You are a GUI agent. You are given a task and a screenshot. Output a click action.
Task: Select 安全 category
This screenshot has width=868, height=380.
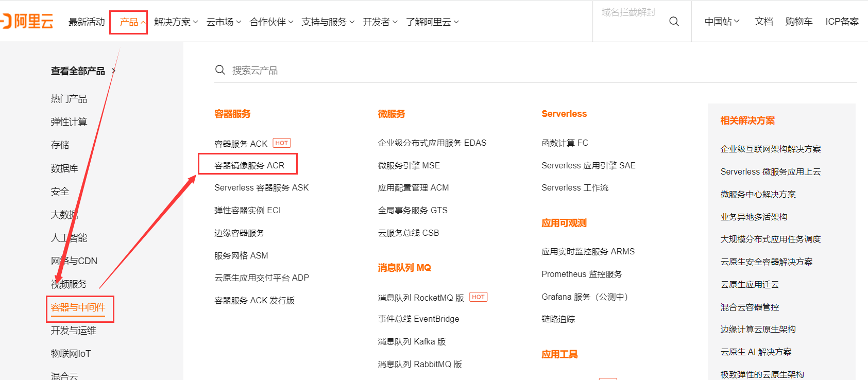pyautogui.click(x=60, y=192)
